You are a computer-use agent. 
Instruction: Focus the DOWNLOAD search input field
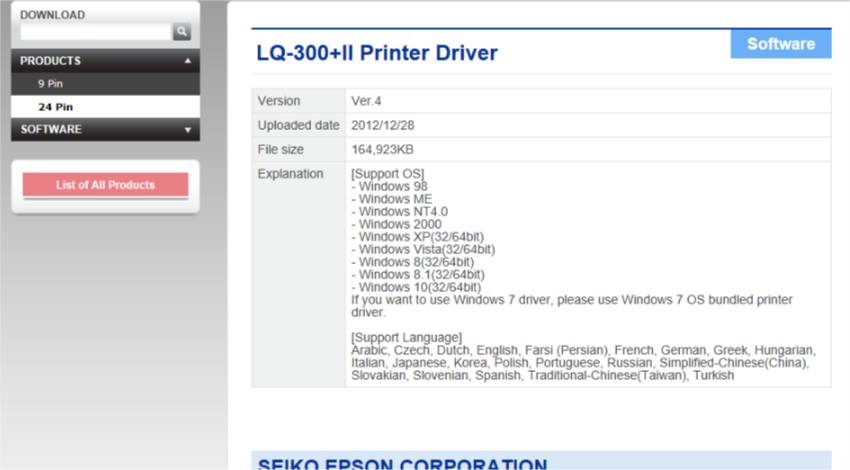coord(96,31)
